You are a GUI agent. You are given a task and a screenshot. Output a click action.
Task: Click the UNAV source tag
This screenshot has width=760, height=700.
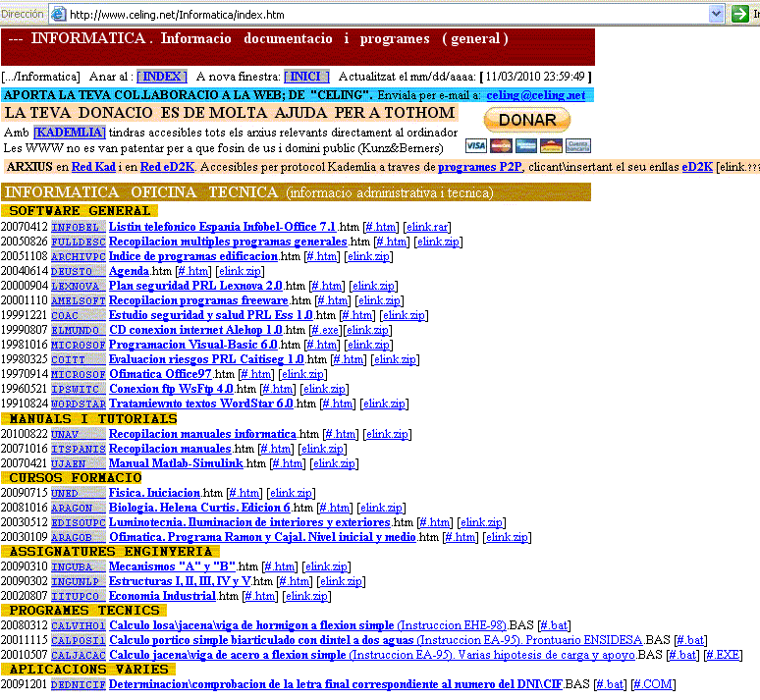78,434
